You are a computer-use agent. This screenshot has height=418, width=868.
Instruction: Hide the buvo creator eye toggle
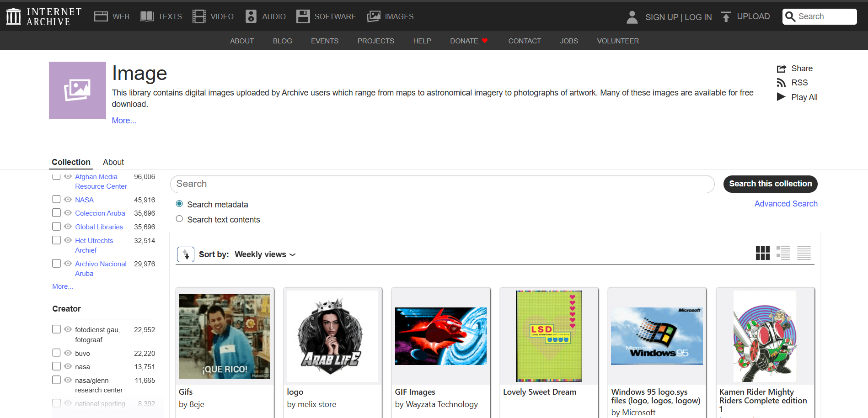(x=68, y=353)
